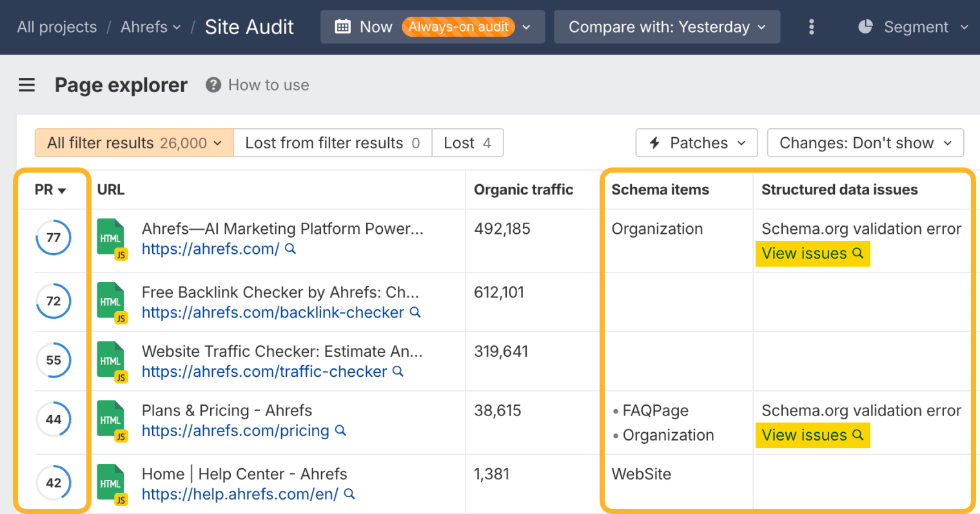Click the magnifier icon after help.ahrefs.com URL

point(349,494)
